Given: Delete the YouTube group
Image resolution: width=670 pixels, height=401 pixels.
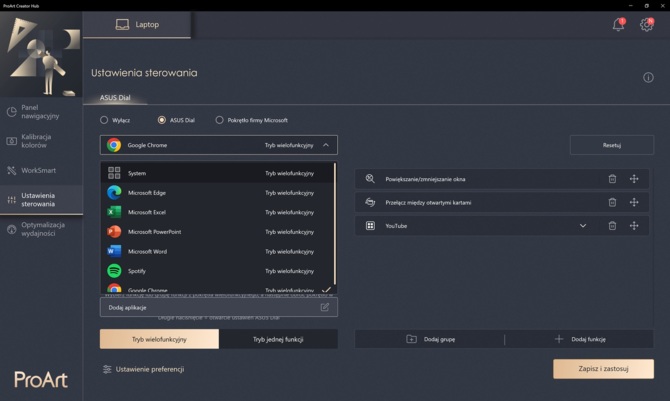Looking at the screenshot, I should (x=612, y=225).
